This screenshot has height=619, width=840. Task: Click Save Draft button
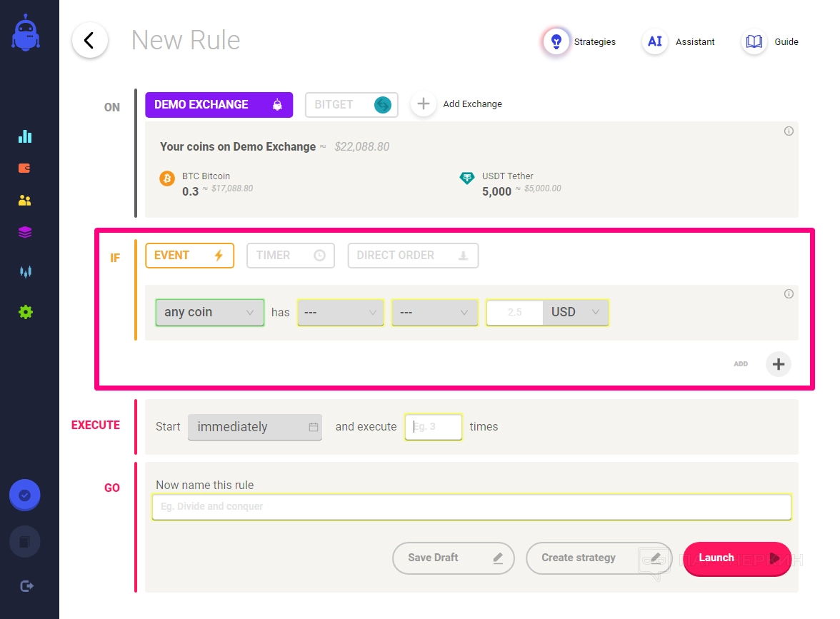pyautogui.click(x=453, y=558)
